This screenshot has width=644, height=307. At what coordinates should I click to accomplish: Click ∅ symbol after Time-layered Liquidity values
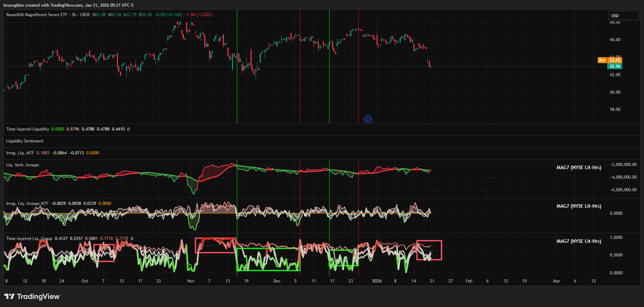128,129
